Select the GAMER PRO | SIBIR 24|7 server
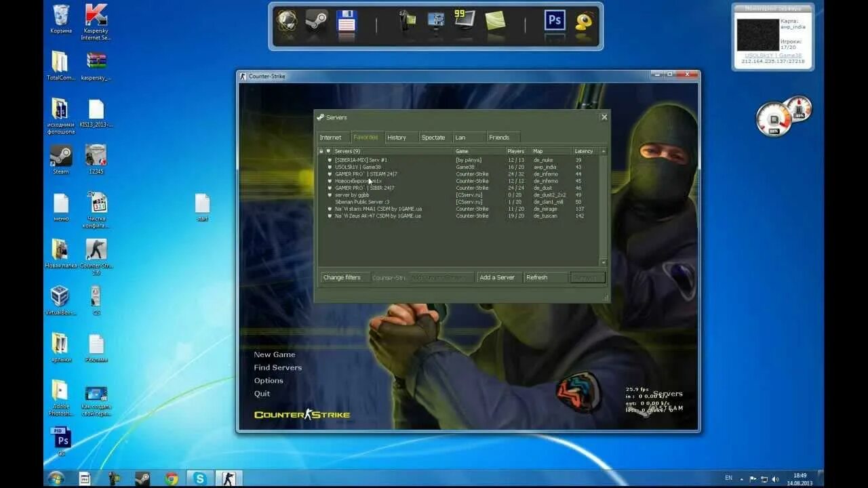Screen dimensions: 868x488 [x=458, y=188]
